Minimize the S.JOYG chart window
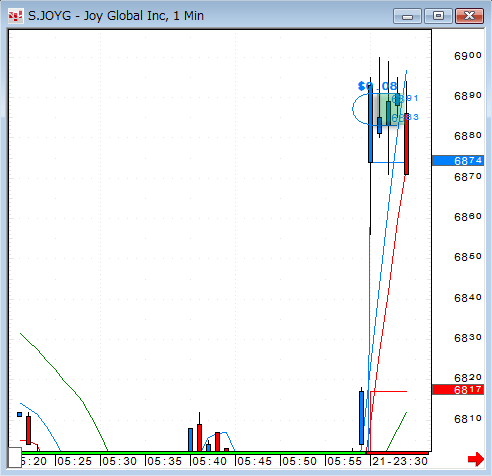This screenshot has width=492, height=476. tap(407, 16)
